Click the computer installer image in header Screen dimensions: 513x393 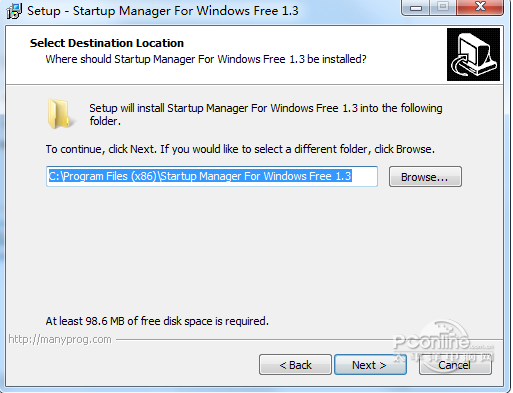tap(473, 54)
